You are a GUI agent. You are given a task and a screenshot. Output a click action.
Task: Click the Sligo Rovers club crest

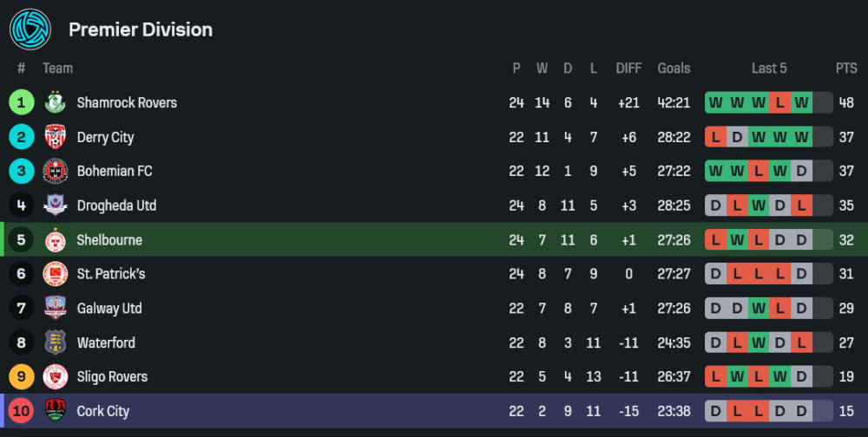(56, 377)
